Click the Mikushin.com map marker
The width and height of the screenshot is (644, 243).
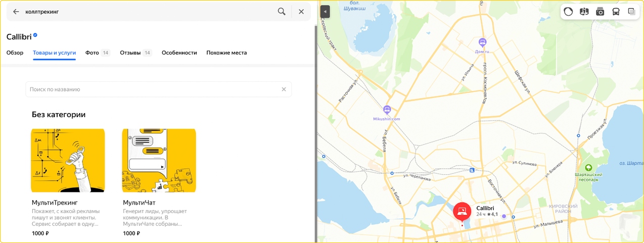tap(387, 110)
